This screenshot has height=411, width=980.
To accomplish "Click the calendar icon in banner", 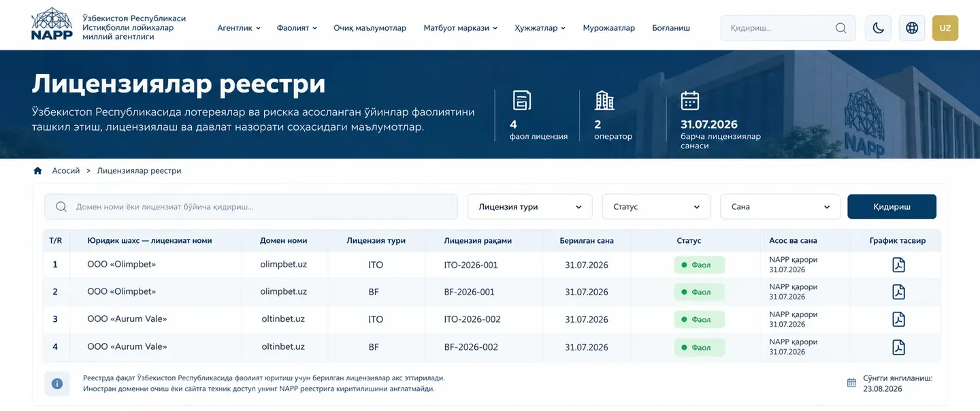I will tap(690, 100).
